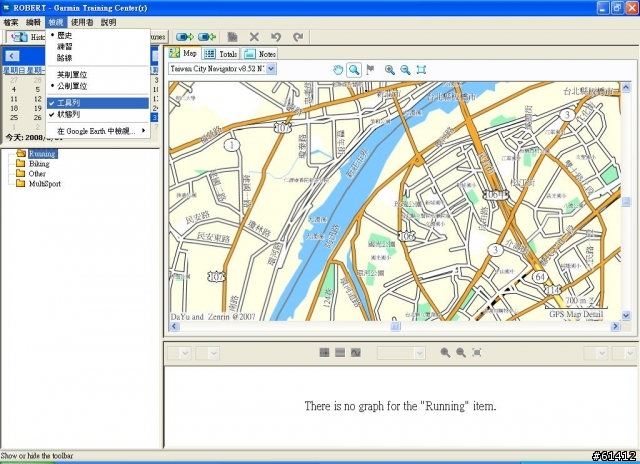This screenshot has height=464, width=640.
Task: Select calendar day 25
Action: pos(14,118)
